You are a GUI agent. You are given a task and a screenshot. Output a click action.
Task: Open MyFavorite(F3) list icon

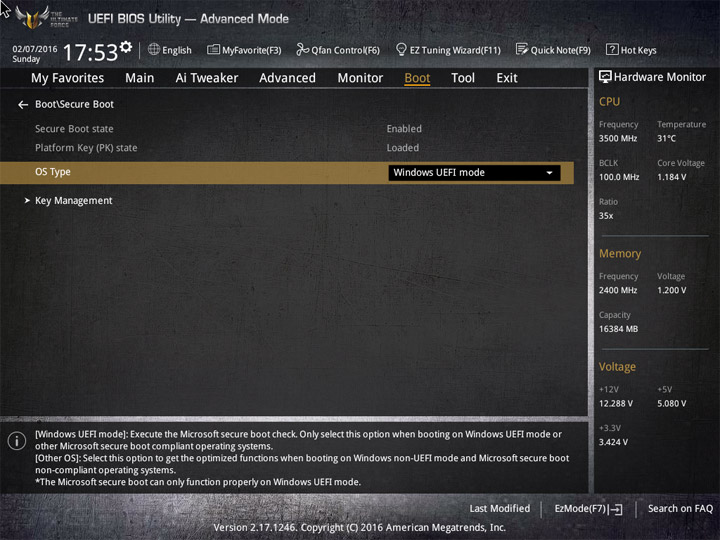213,49
